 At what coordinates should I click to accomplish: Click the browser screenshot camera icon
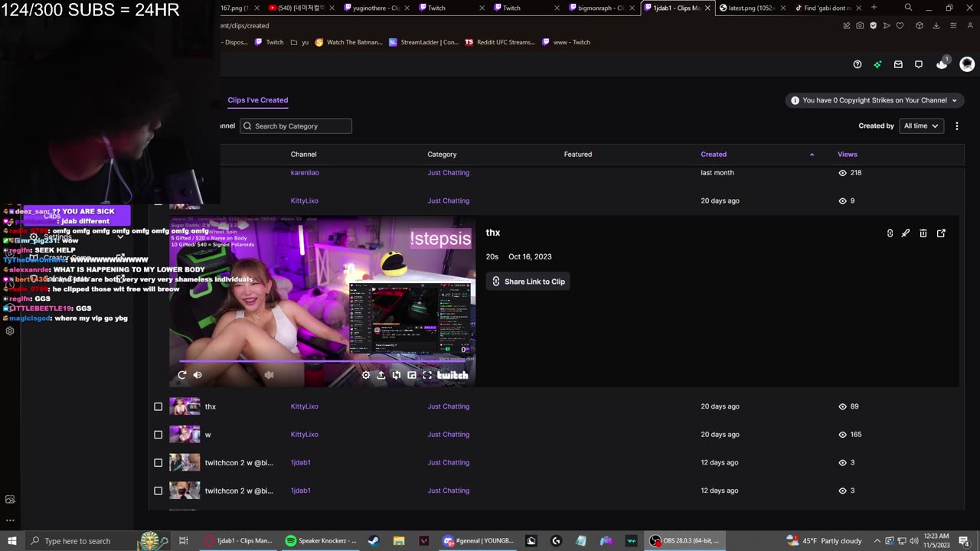860,25
